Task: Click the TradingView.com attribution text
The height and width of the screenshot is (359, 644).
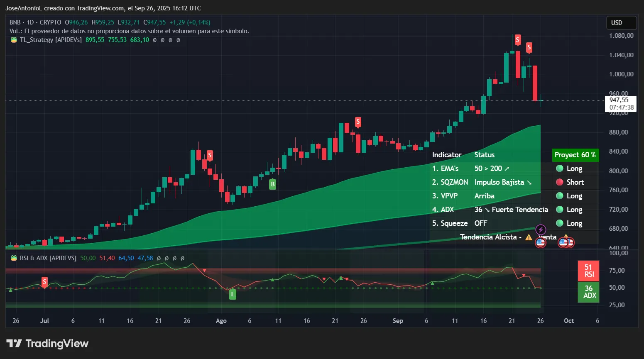Action: (x=100, y=8)
